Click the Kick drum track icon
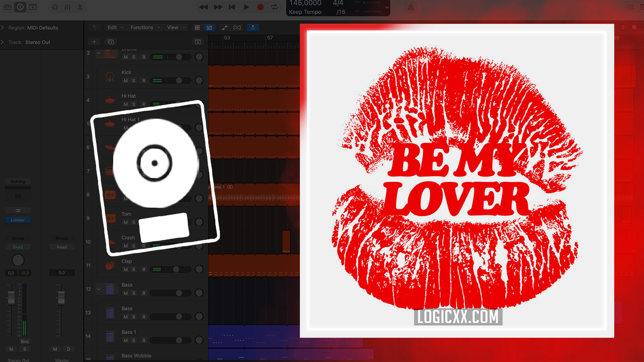Viewport: 644px width, 362px height. pos(110,77)
